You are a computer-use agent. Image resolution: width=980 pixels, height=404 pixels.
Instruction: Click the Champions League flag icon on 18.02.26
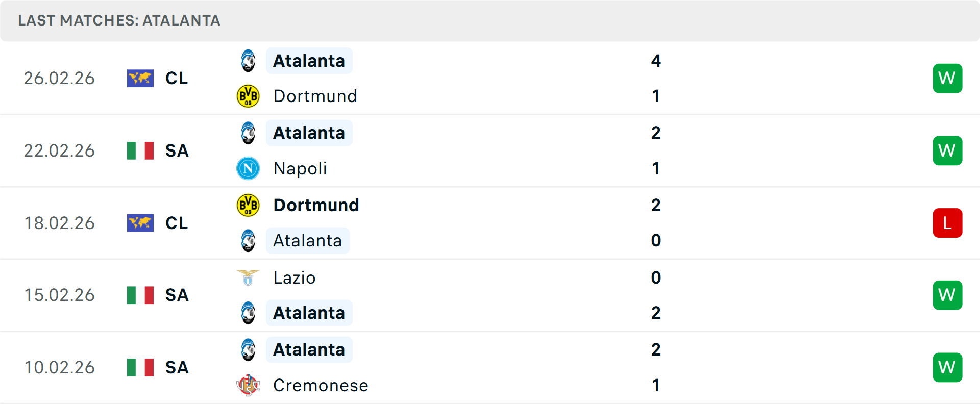140,223
